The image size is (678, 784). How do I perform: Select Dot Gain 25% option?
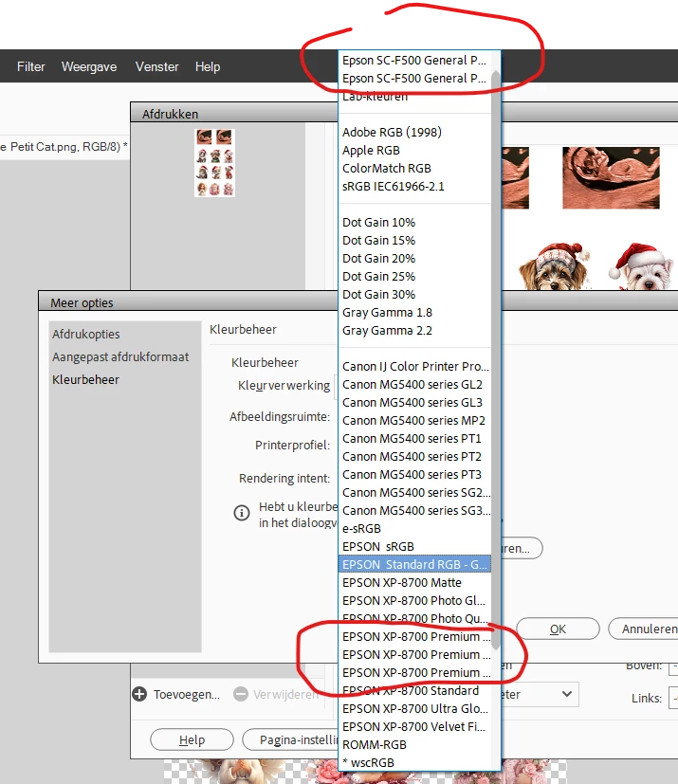(414, 276)
